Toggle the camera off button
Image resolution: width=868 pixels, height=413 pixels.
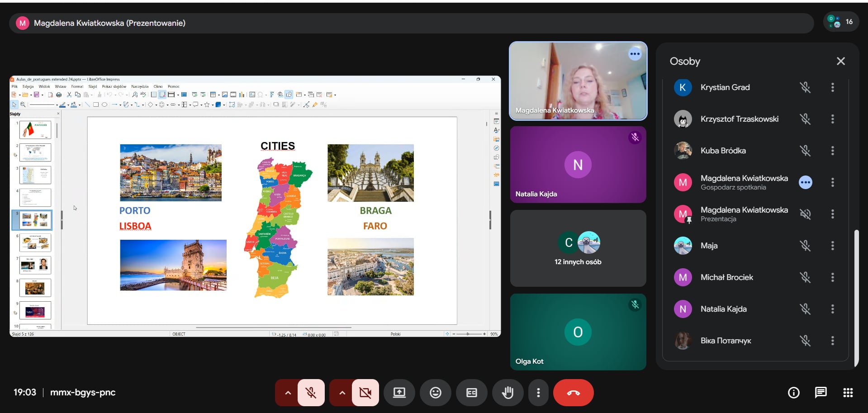click(x=365, y=393)
